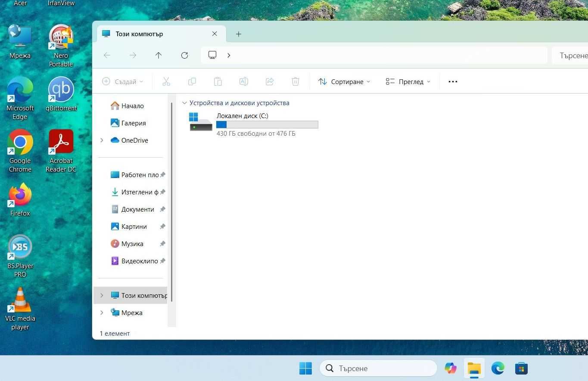
Task: Collapse Устройства и дискови устройства group
Action: point(184,103)
